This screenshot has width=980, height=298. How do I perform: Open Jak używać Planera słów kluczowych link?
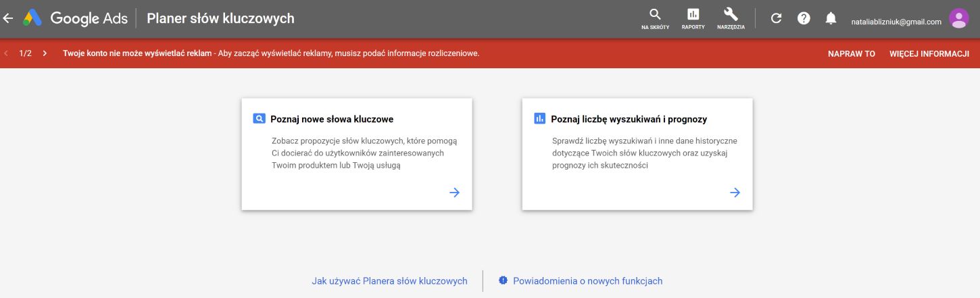(389, 281)
